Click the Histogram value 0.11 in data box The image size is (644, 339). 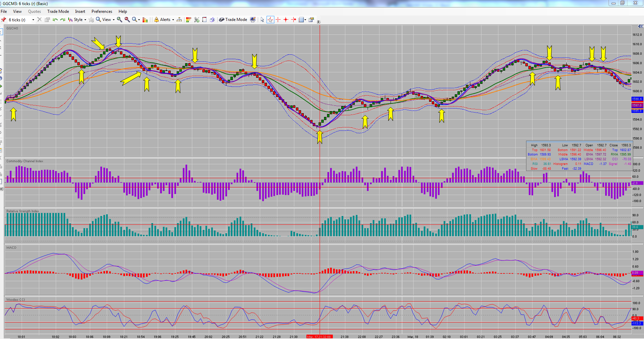(578, 164)
